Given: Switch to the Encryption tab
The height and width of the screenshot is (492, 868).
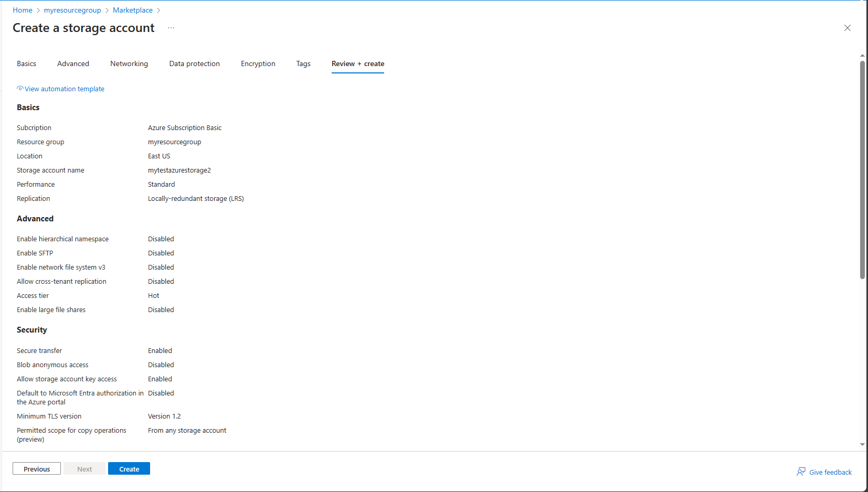Looking at the screenshot, I should pyautogui.click(x=258, y=63).
